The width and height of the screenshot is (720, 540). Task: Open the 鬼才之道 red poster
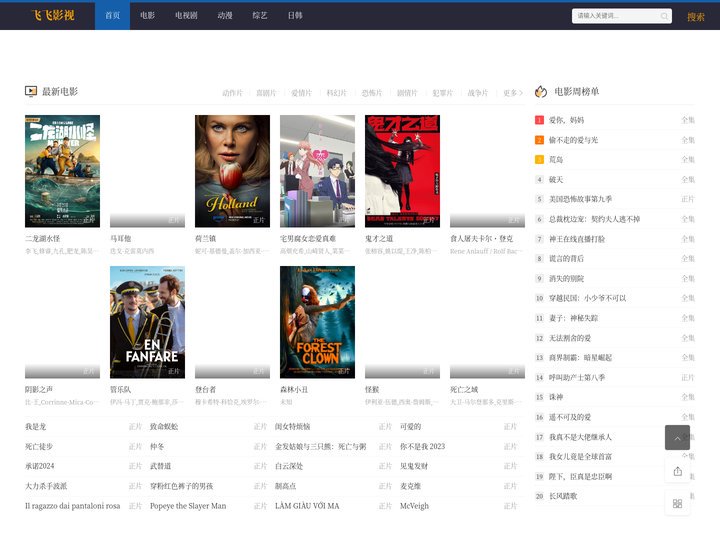[x=402, y=171]
